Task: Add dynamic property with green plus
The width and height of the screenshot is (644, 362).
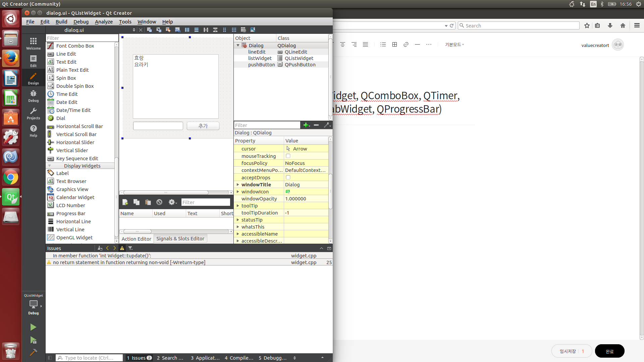Action: click(x=306, y=125)
